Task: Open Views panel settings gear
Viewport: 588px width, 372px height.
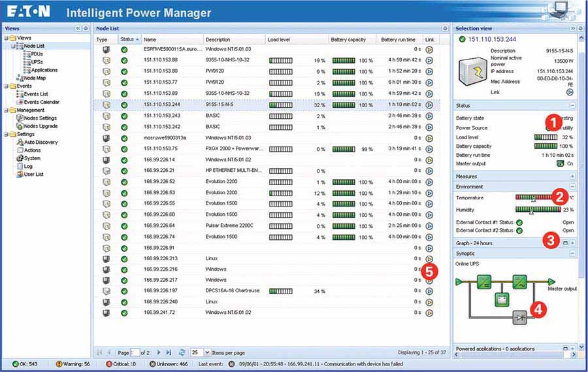Action: (x=86, y=29)
